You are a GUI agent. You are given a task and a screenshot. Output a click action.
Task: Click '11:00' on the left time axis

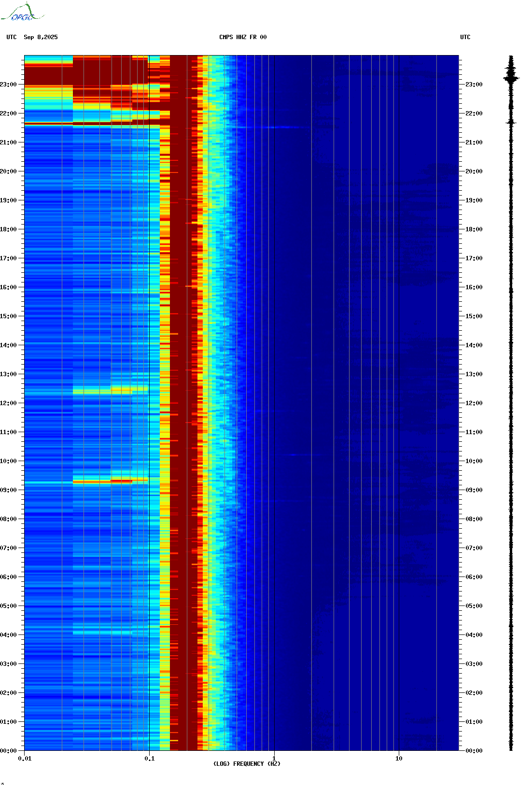coord(8,432)
